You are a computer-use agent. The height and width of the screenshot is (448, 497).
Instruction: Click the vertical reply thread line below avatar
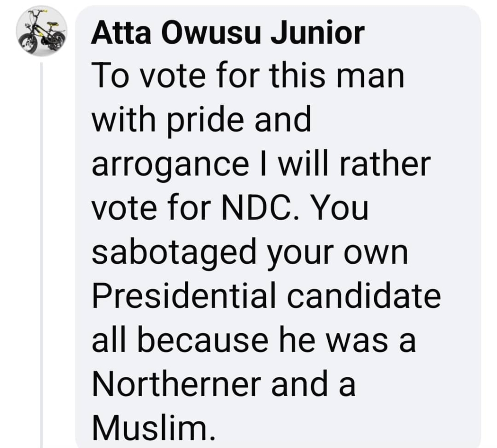[x=42, y=255]
